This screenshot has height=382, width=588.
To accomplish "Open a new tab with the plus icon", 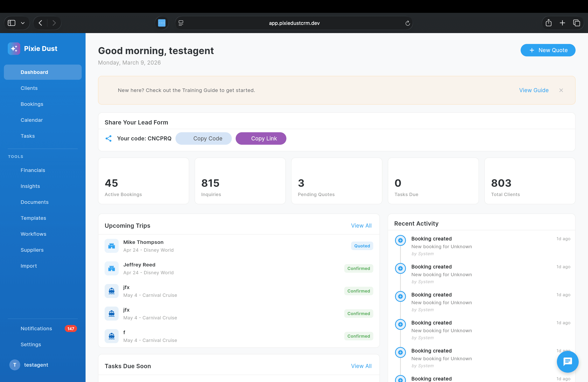I will point(562,23).
